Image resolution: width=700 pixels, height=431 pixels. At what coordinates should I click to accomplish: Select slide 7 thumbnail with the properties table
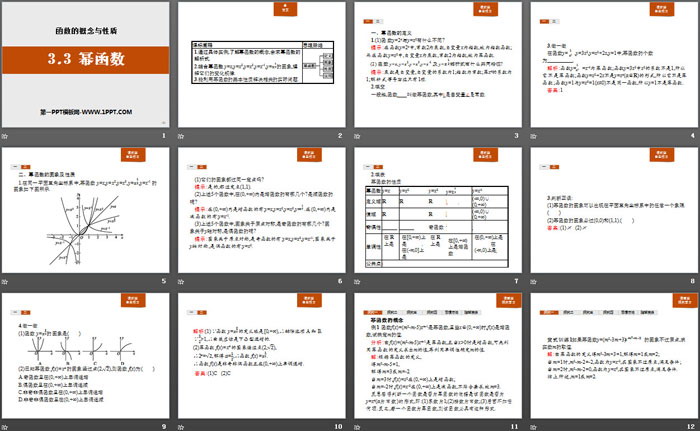pos(438,208)
